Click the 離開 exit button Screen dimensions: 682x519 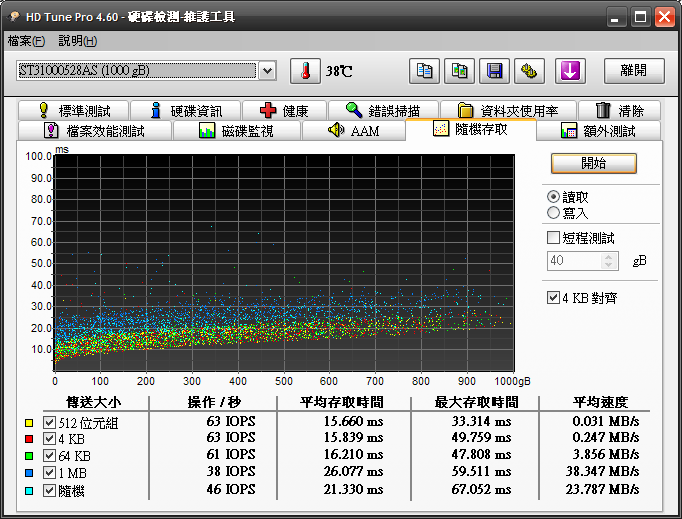634,71
